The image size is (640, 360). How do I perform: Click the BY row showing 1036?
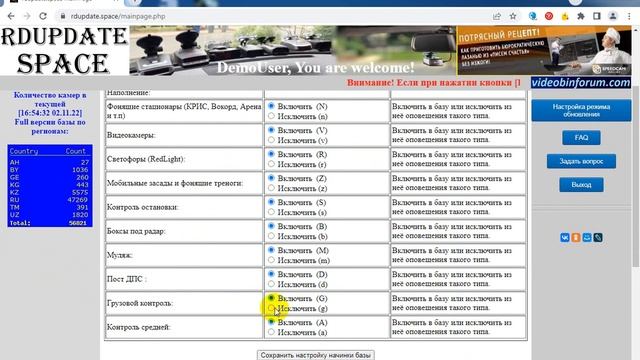tap(49, 170)
